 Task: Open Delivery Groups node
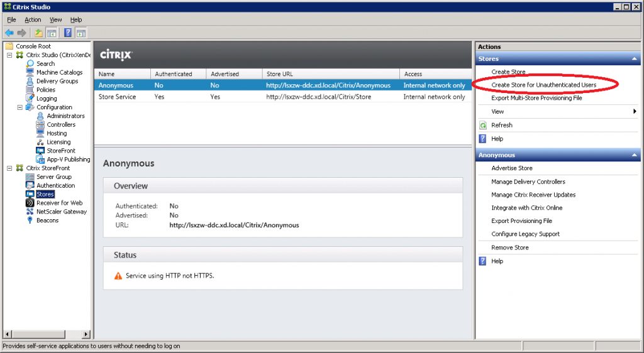pyautogui.click(x=57, y=81)
